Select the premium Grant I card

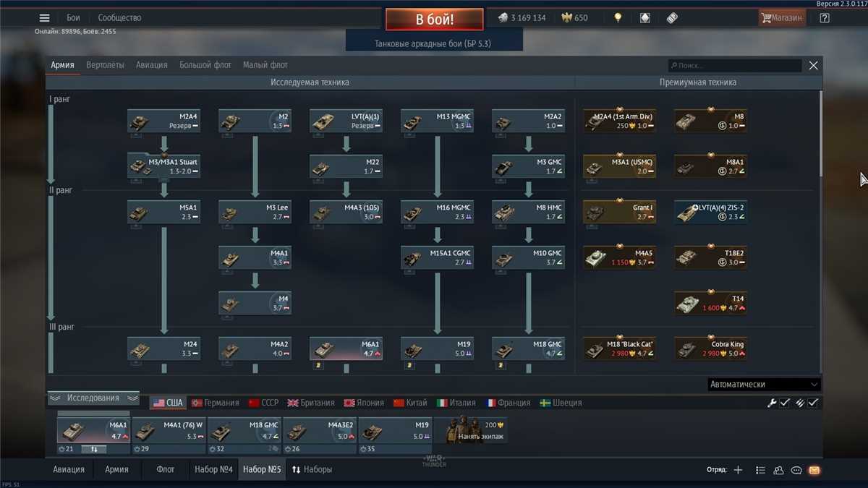click(619, 212)
